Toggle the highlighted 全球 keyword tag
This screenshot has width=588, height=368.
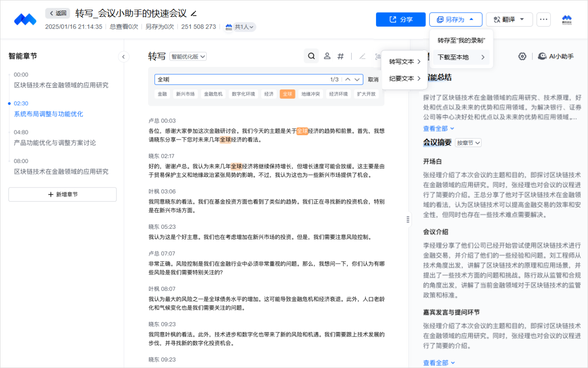pos(287,94)
